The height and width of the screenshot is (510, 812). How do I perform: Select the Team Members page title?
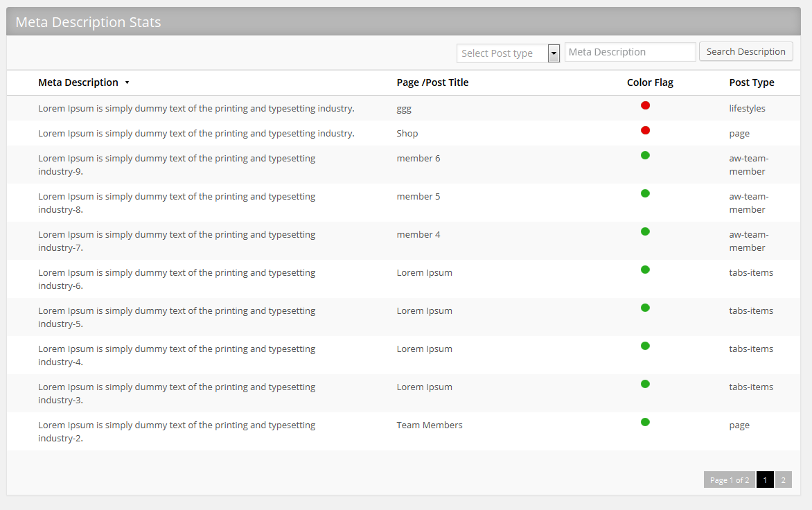click(430, 425)
